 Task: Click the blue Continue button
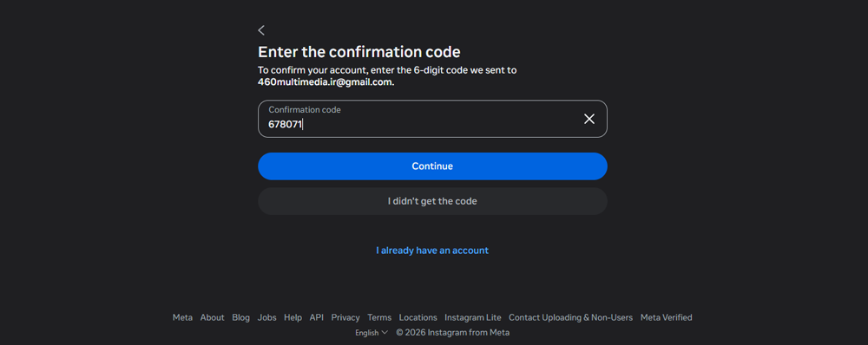coord(432,166)
